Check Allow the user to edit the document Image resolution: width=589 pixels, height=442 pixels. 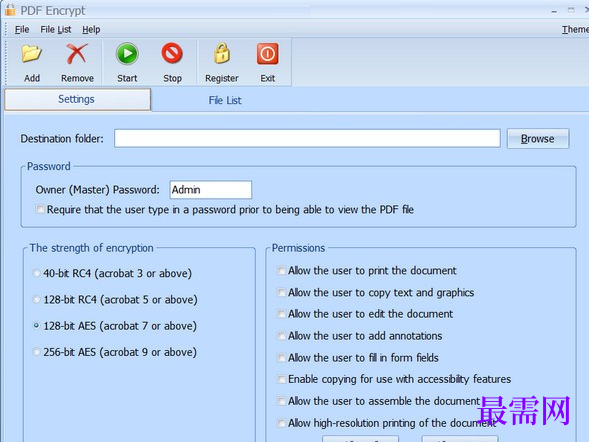click(281, 314)
